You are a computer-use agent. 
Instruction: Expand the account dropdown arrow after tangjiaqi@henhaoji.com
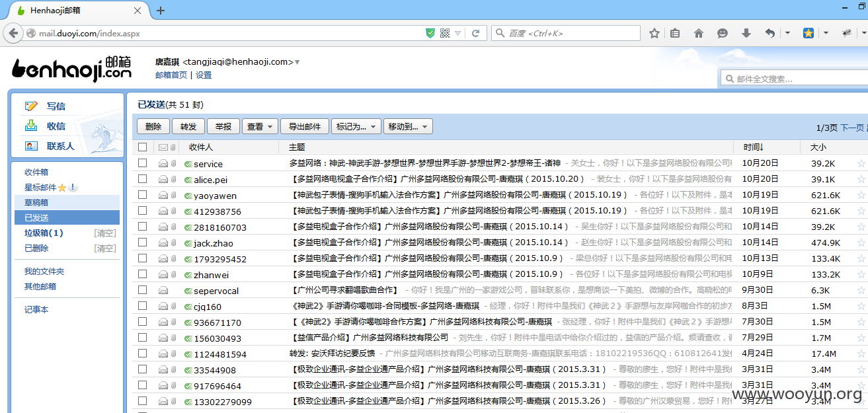(x=297, y=62)
